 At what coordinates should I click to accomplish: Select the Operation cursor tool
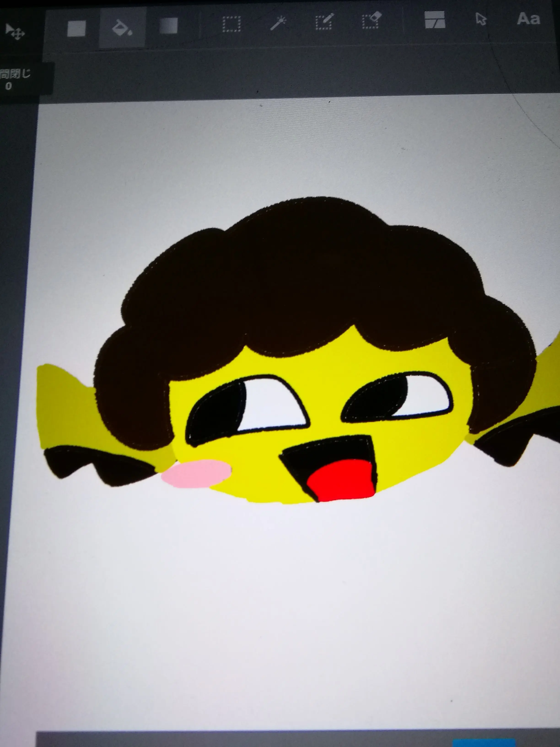coord(481,19)
